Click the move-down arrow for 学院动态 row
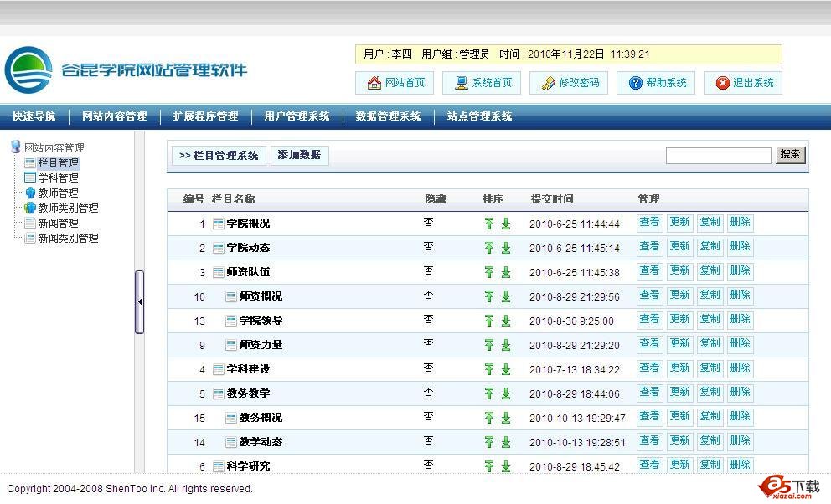 point(506,248)
